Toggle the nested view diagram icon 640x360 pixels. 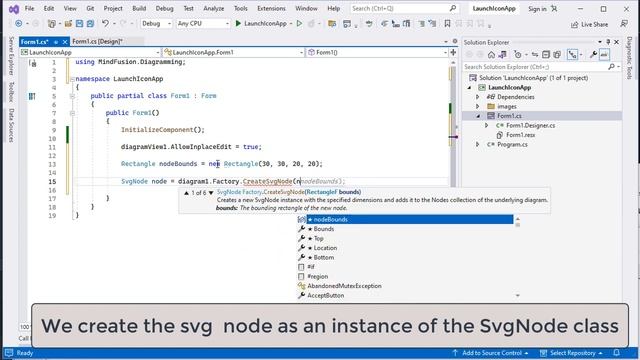572,55
